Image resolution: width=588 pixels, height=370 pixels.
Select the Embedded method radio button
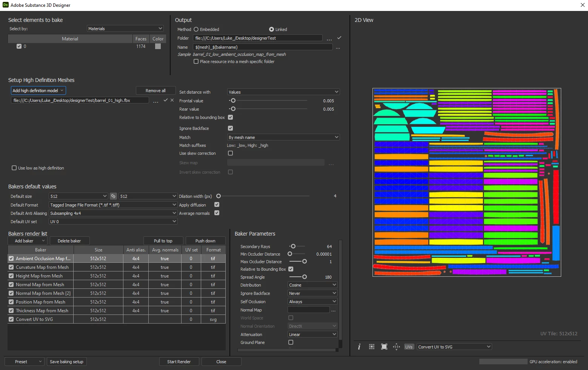point(196,29)
